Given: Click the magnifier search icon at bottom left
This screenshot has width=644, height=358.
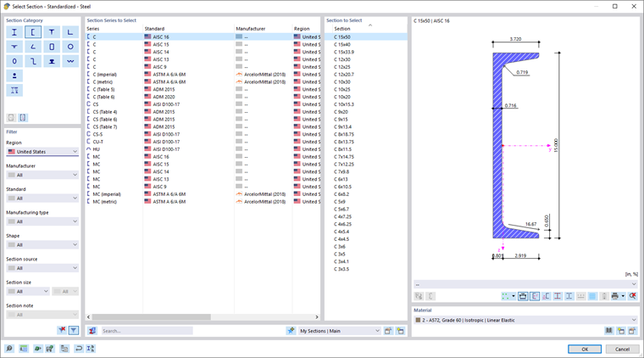Looking at the screenshot, I should coord(9,349).
